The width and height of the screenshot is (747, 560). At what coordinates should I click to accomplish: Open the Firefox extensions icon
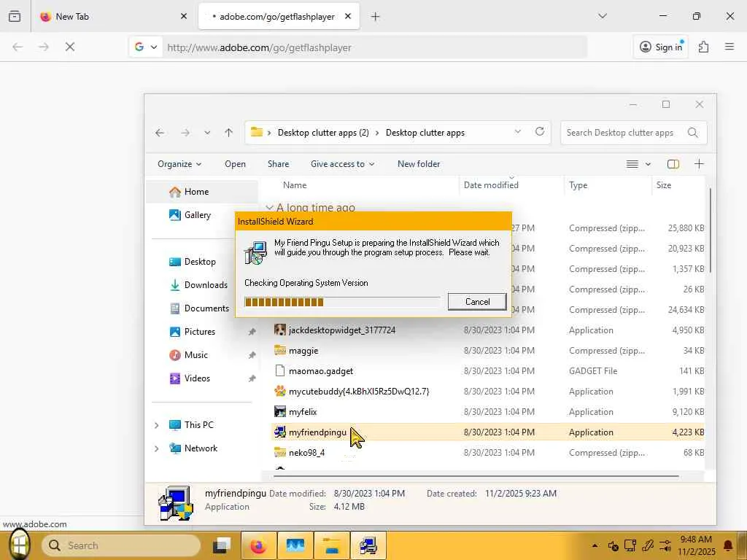pyautogui.click(x=704, y=47)
